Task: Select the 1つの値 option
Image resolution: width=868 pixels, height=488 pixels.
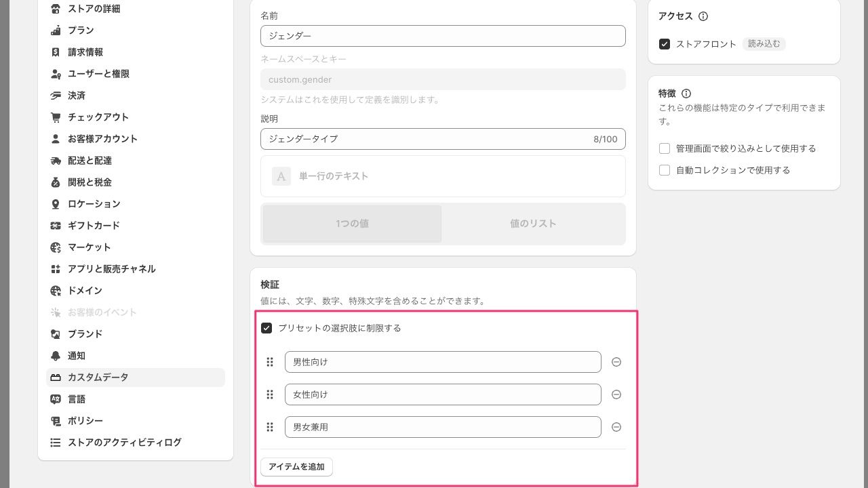Action: [x=352, y=224]
